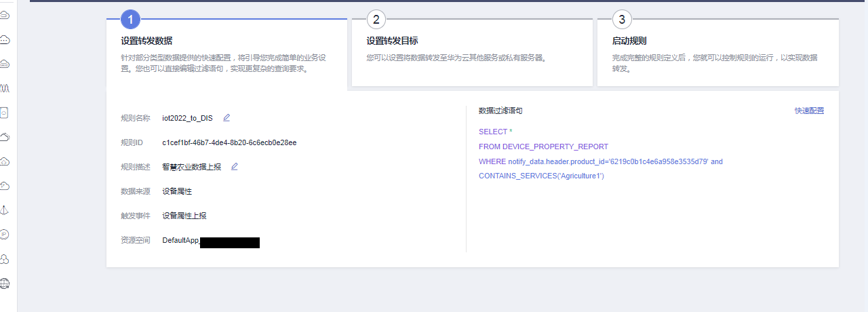Viewport: 868px width, 312px height.
Task: Click rule name text iot2022_to_DIS
Action: pyautogui.click(x=187, y=118)
